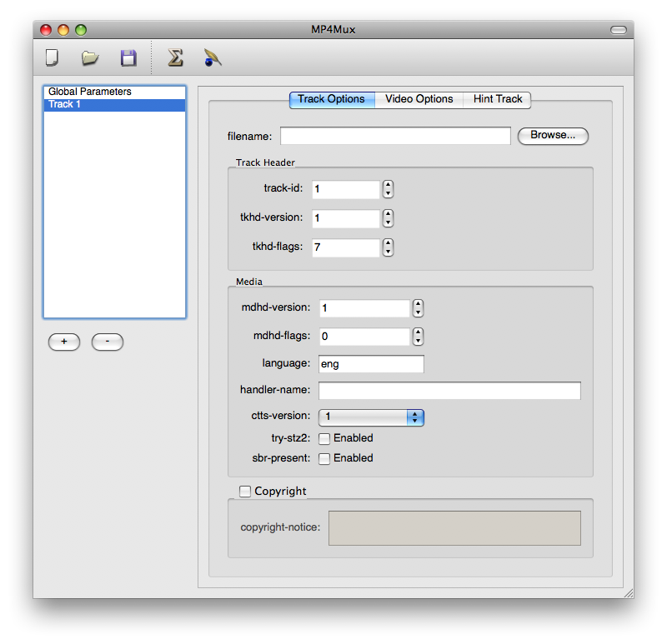
Task: Click the "copyright-notice:" label
Action: [280, 527]
